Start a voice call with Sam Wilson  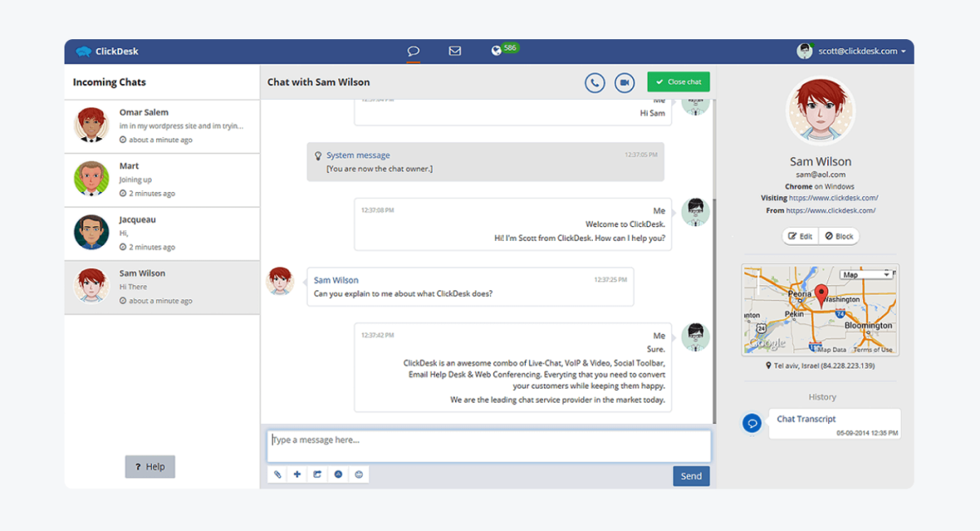tap(595, 82)
